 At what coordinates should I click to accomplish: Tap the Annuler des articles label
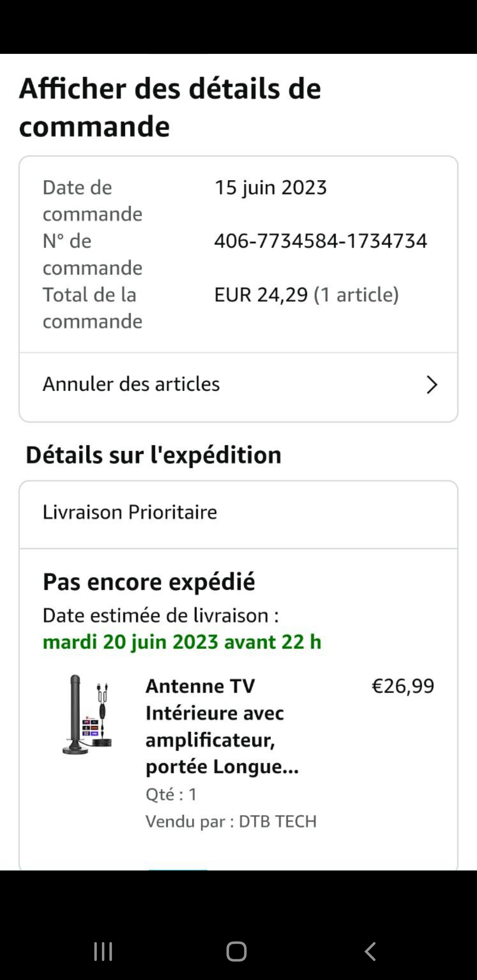(x=131, y=384)
